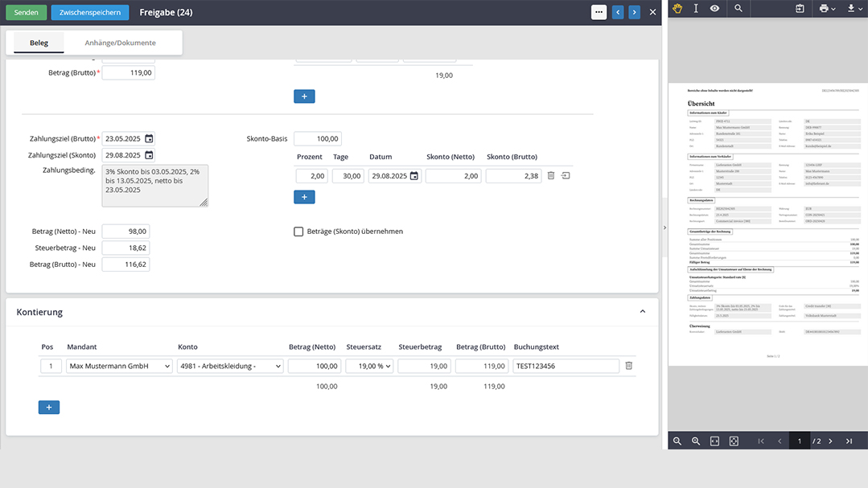Delete the Kontierung position row

coord(629,366)
